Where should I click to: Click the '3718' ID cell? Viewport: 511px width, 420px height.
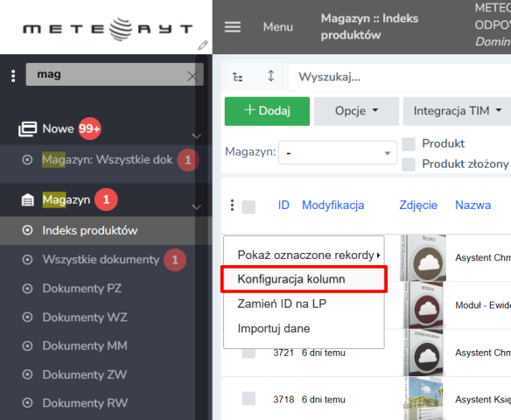pyautogui.click(x=283, y=400)
